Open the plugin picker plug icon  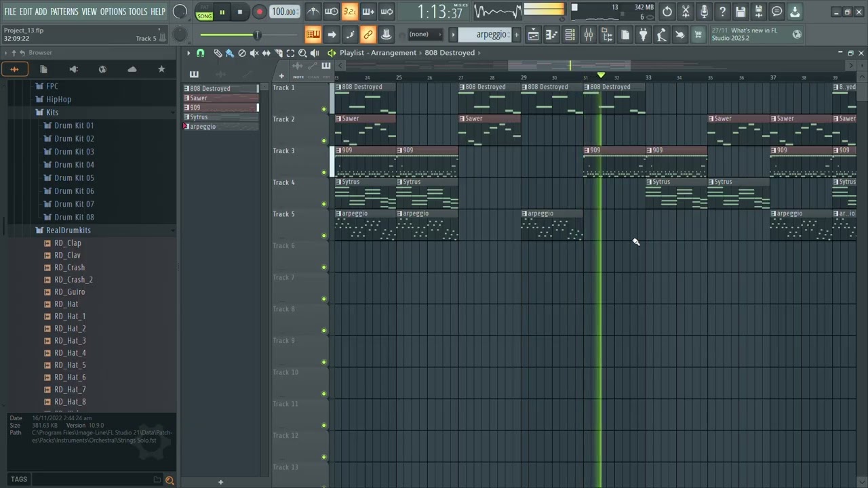click(x=644, y=35)
